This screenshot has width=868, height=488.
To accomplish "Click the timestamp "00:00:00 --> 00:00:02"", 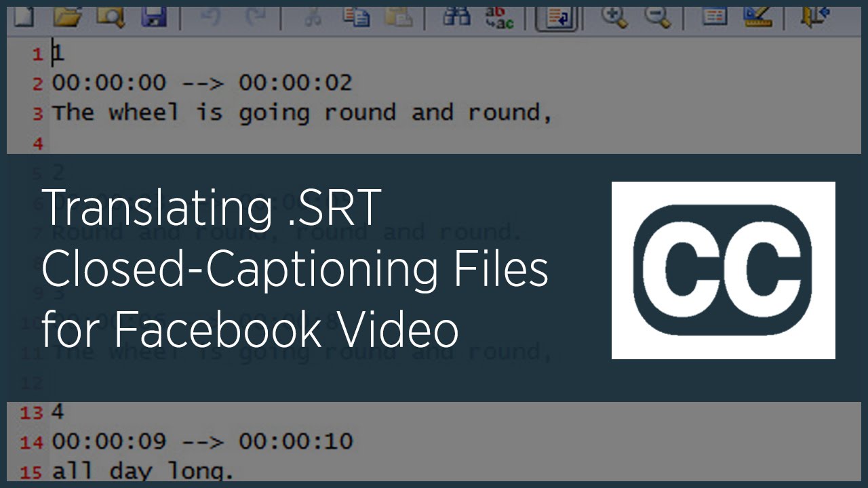I will point(202,83).
